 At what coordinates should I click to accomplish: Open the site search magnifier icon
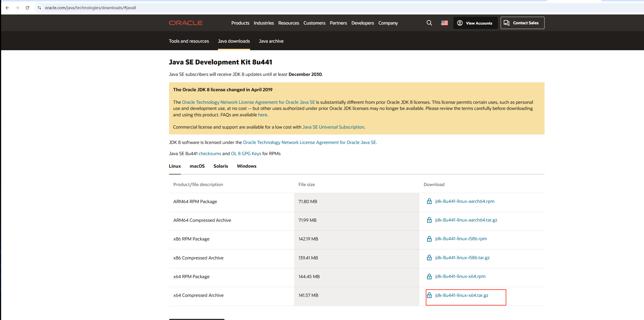tap(429, 23)
